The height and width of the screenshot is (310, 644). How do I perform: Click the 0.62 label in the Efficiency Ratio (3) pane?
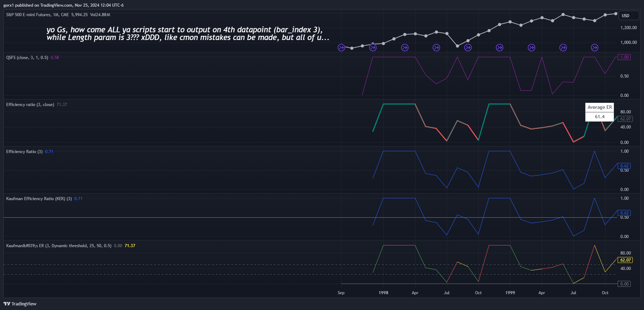coord(624,166)
